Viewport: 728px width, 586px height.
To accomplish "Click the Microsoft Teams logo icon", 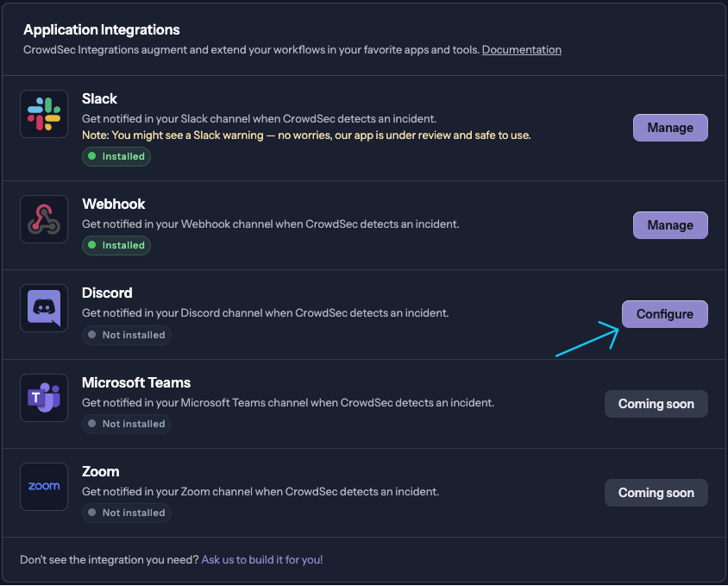I will [44, 397].
